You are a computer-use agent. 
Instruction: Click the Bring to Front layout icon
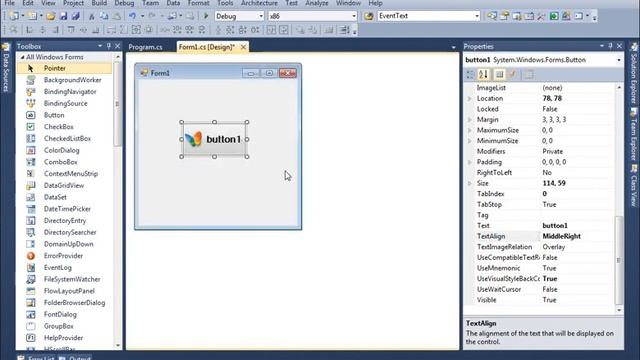tap(300, 30)
